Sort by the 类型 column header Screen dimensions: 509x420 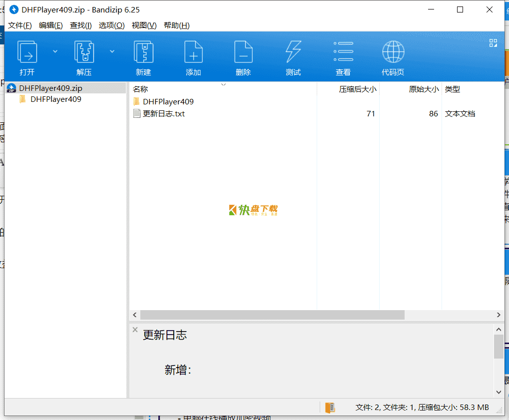pyautogui.click(x=453, y=89)
